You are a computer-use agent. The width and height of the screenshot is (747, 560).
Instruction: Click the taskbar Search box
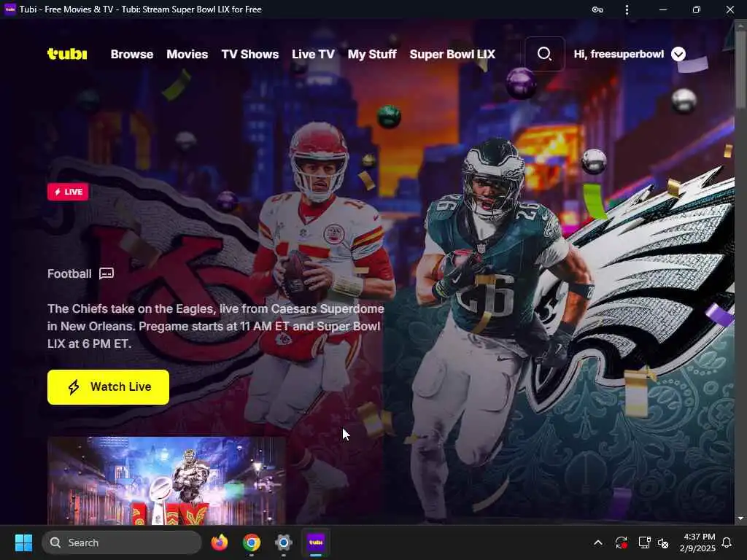pyautogui.click(x=122, y=542)
